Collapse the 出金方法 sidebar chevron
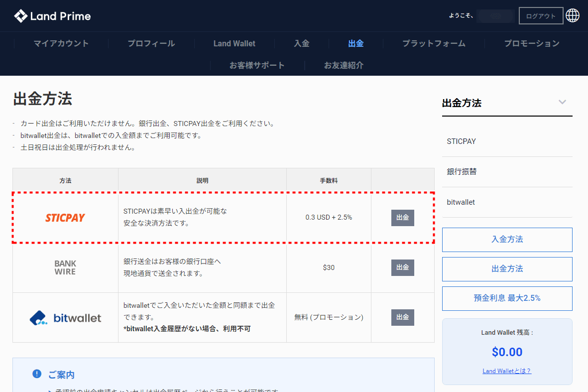Image resolution: width=588 pixels, height=392 pixels. (x=562, y=102)
